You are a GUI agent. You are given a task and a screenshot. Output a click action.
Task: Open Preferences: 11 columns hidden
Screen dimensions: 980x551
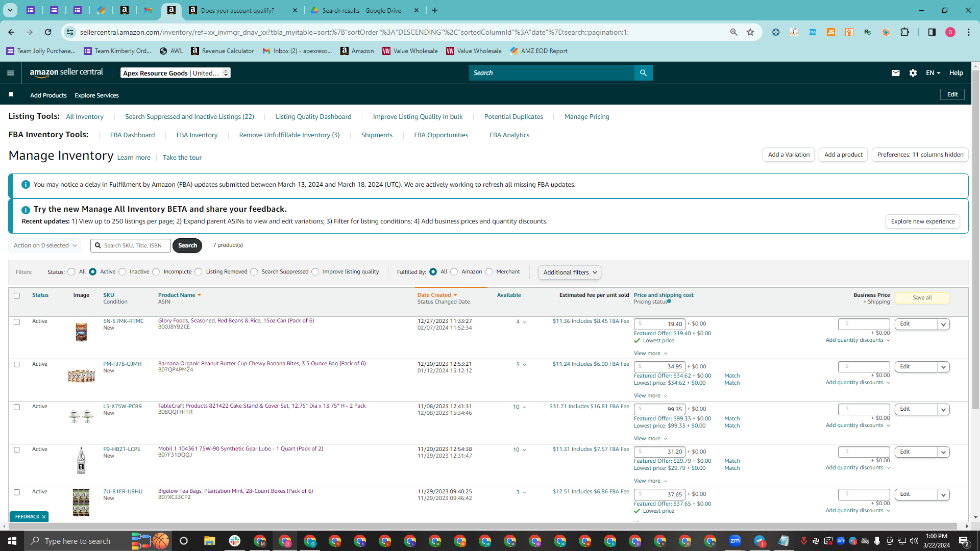click(x=920, y=155)
